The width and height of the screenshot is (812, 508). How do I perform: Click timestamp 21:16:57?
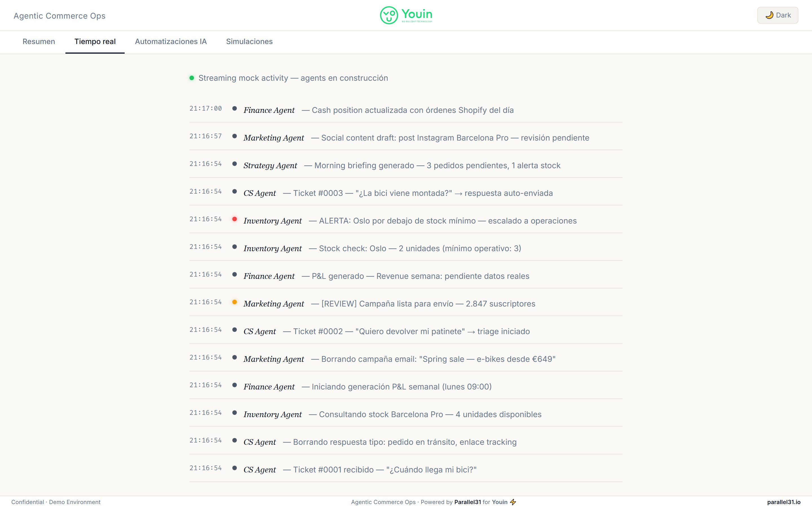click(206, 136)
